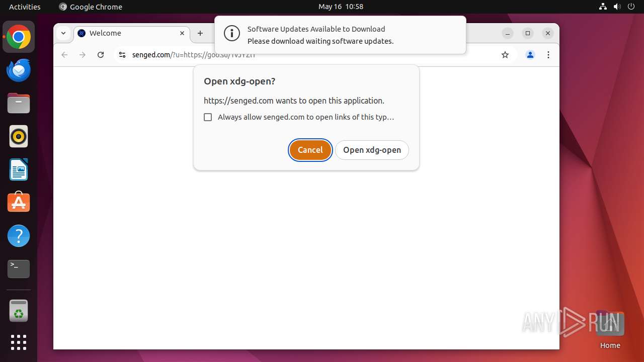Open a new tab with plus button
This screenshot has height=362, width=644.
200,33
